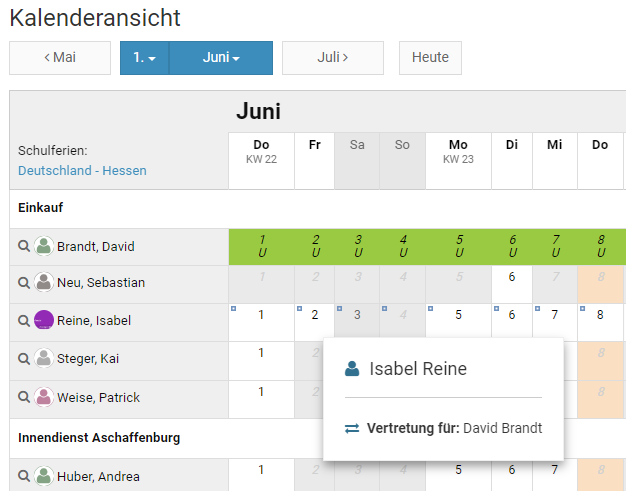Expand the Juni month dropdown
This screenshot has height=491, width=626.
(221, 58)
